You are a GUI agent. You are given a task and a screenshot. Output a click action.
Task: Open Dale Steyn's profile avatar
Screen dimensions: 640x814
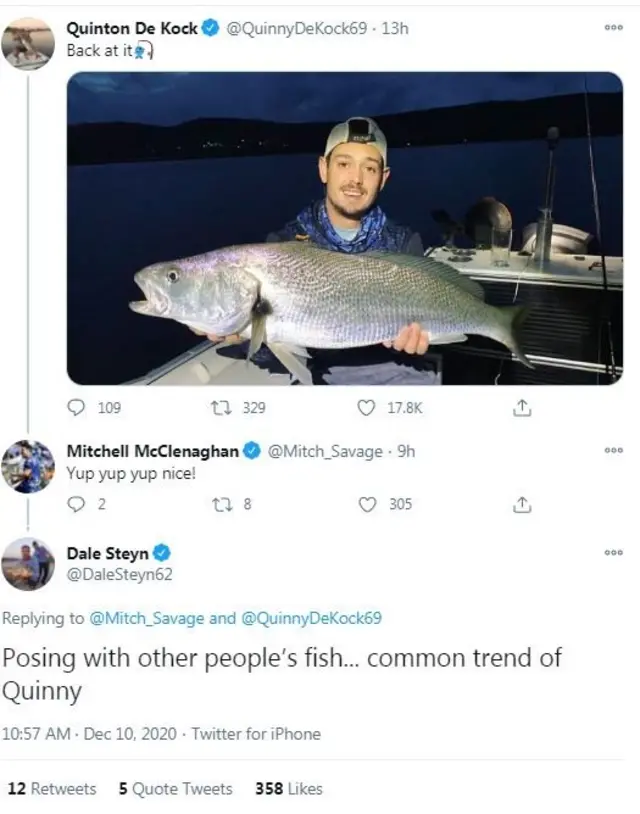(28, 564)
